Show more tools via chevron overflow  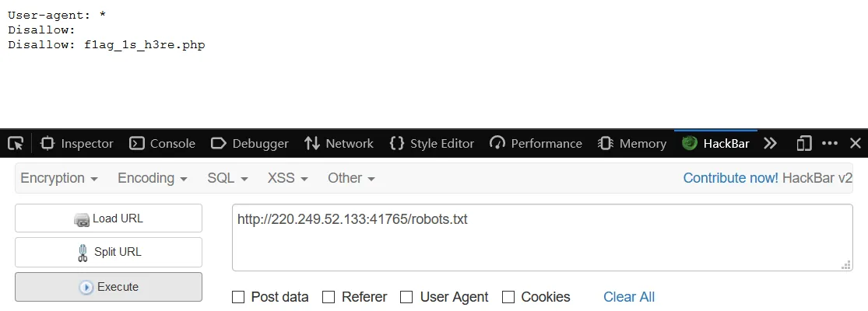point(770,144)
